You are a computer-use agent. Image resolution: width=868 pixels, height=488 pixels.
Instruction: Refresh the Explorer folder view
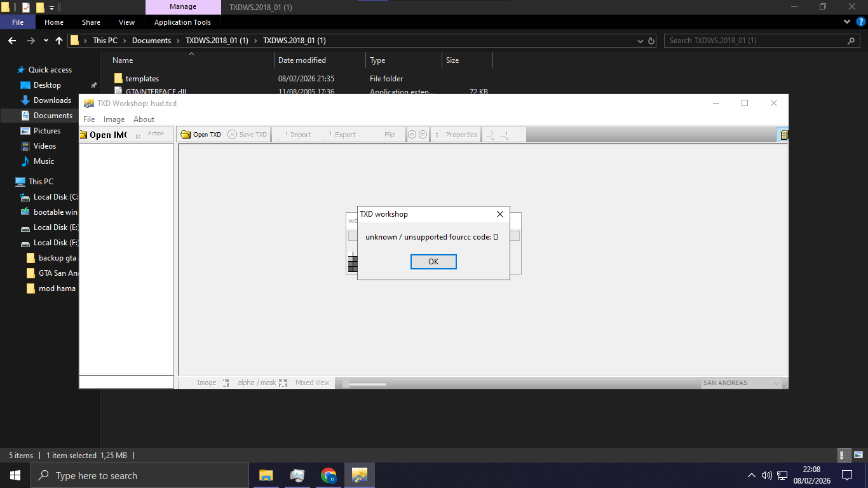pos(651,41)
